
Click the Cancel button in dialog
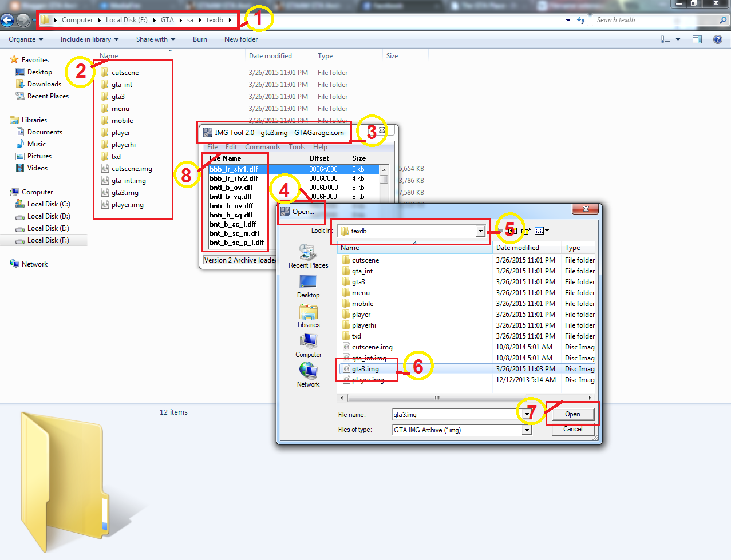572,429
